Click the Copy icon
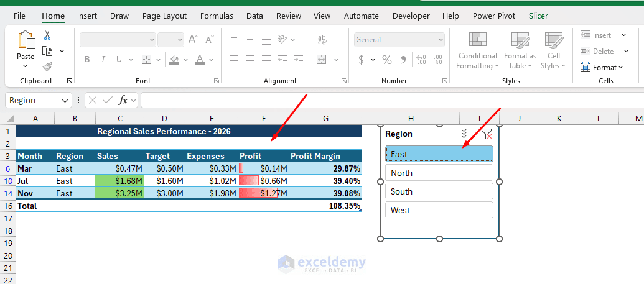 [48, 52]
